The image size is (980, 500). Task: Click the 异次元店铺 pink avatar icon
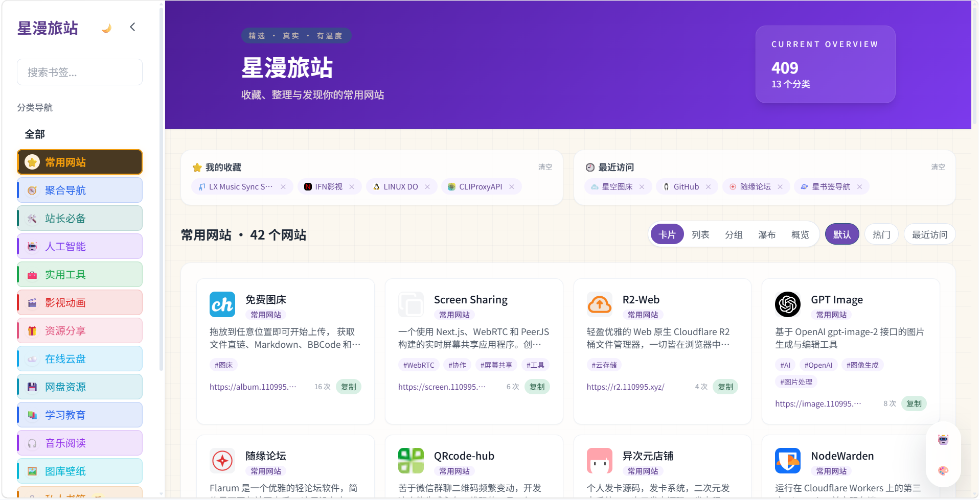(600, 461)
